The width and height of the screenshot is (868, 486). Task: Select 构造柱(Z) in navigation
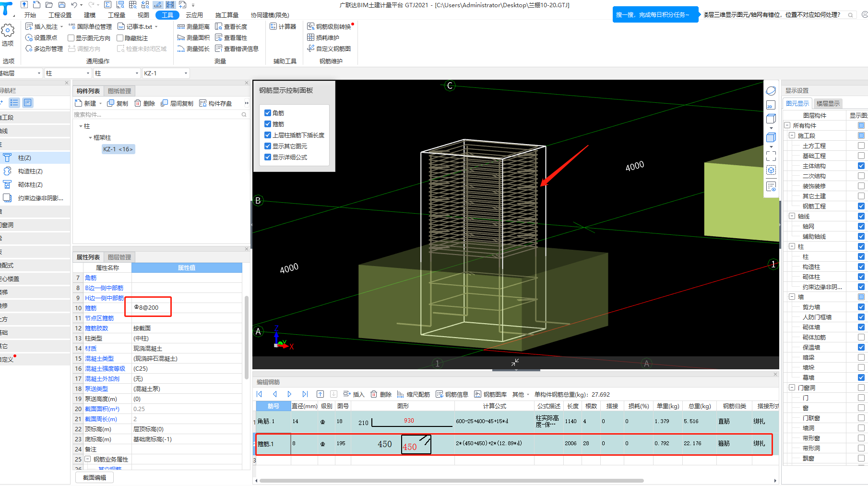point(30,171)
